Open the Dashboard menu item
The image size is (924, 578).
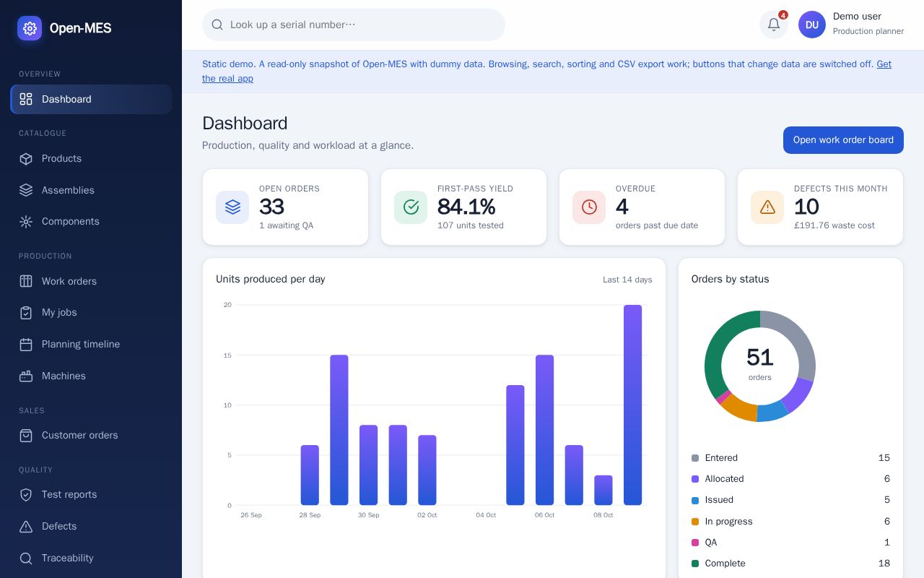tap(91, 99)
